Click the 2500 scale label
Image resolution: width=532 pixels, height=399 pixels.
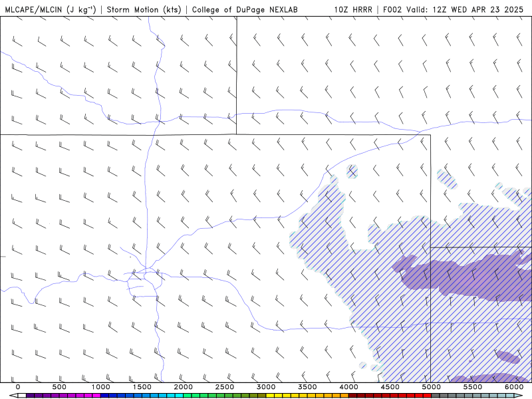(225, 387)
